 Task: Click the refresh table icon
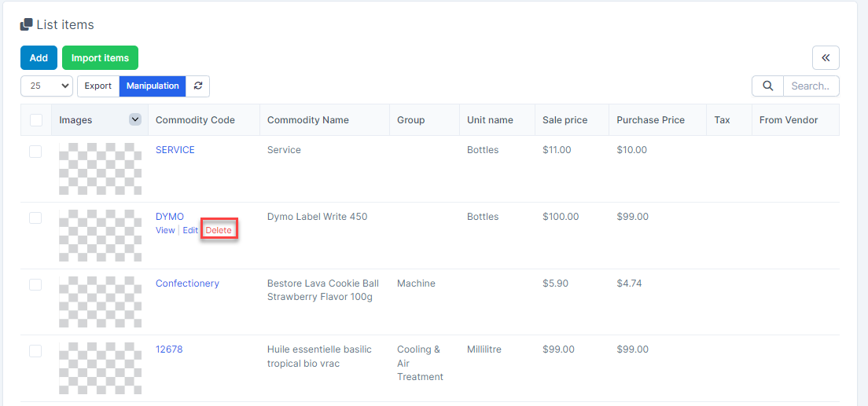coord(198,86)
